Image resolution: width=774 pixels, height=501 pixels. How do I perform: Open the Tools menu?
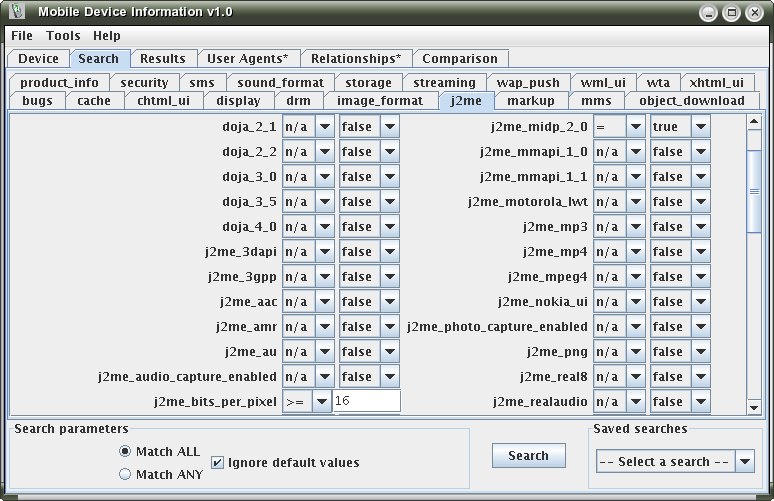[x=63, y=35]
